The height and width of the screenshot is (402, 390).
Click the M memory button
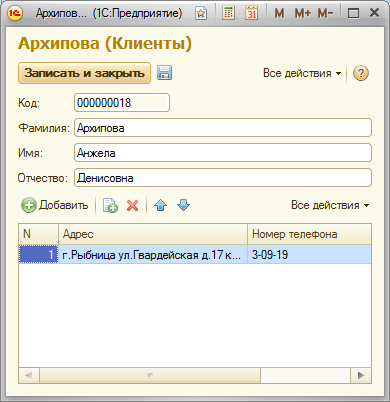tap(279, 13)
